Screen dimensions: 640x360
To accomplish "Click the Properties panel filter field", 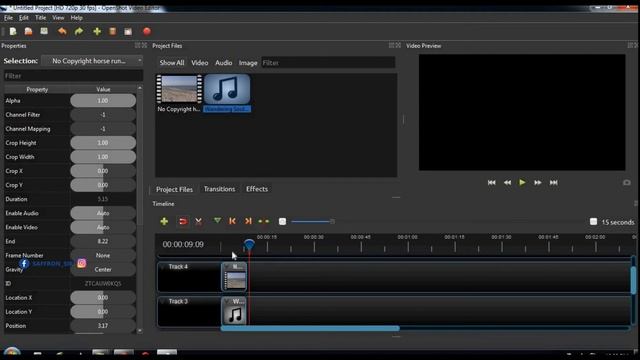I will (73, 76).
